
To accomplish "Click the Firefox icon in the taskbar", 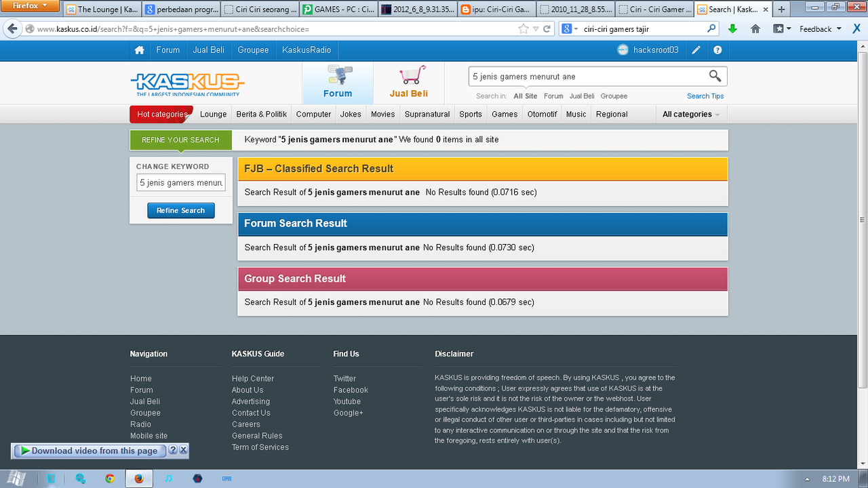I will click(139, 479).
